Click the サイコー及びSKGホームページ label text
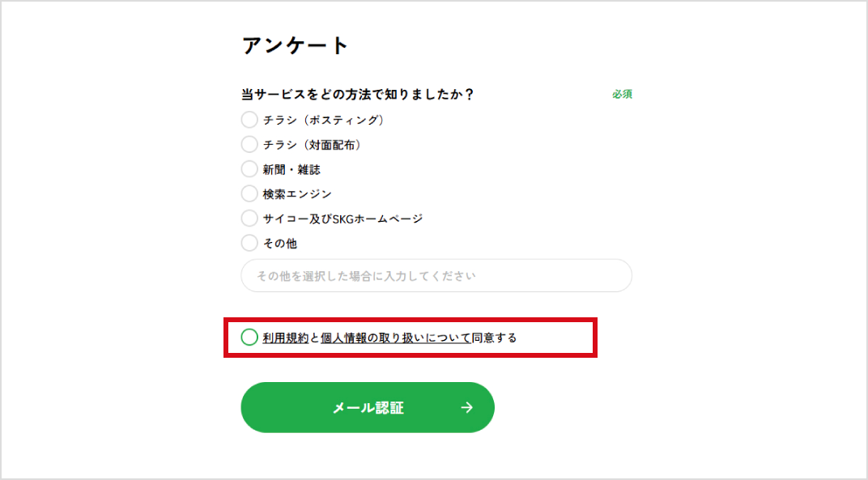Screen dimensions: 868x480 pyautogui.click(x=343, y=219)
